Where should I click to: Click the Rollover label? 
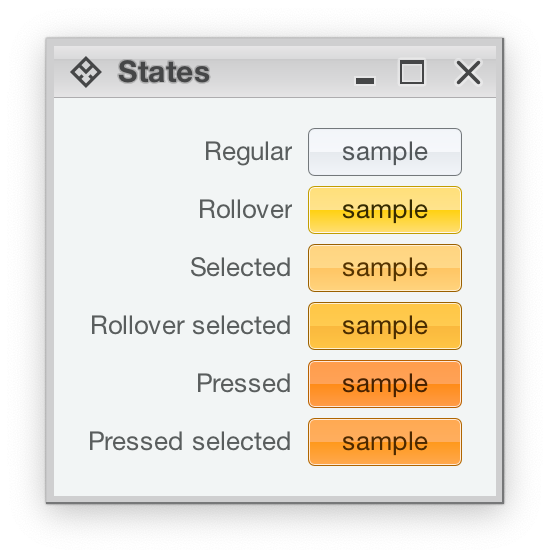coord(245,209)
